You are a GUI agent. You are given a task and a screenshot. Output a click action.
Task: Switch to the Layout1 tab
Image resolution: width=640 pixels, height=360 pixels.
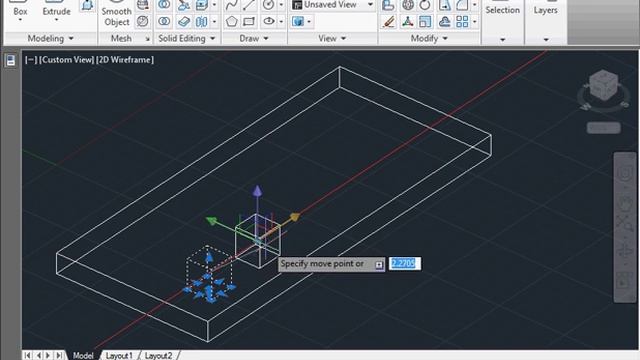click(119, 356)
